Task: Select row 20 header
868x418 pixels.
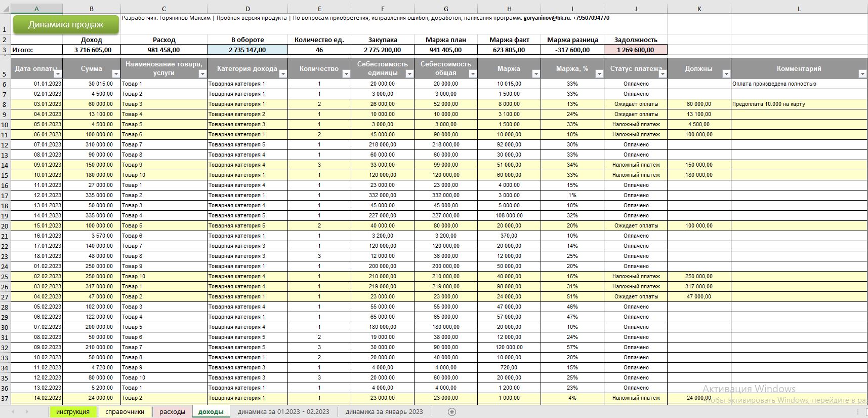Action: point(5,226)
